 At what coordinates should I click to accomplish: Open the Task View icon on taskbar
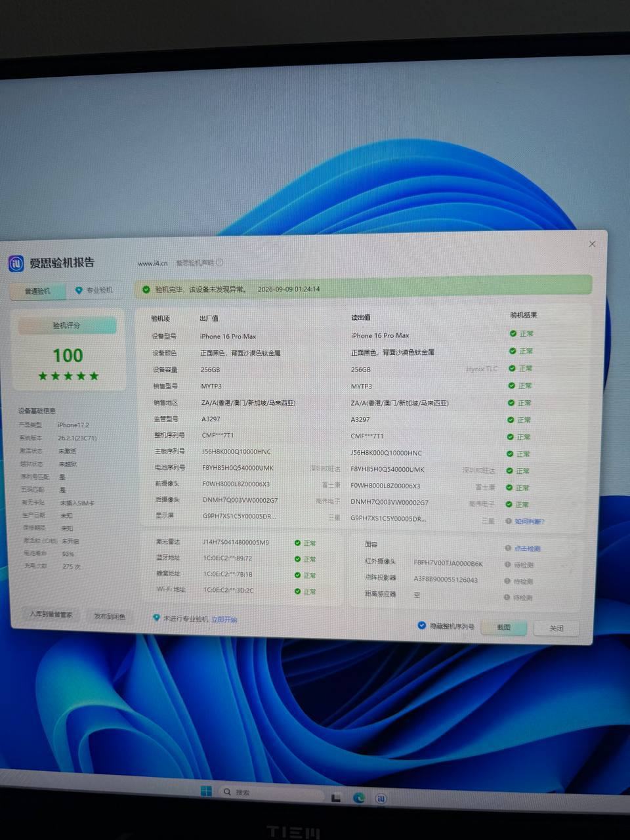coord(337,797)
